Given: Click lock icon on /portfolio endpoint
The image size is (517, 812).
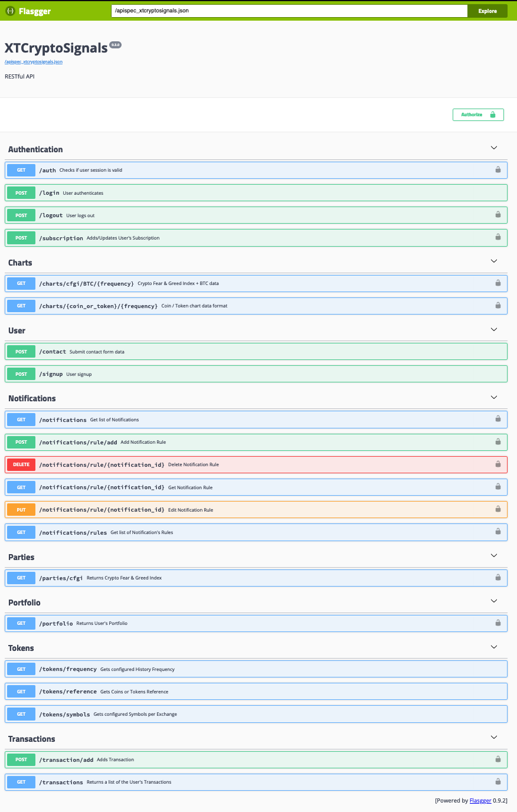Looking at the screenshot, I should 498,623.
